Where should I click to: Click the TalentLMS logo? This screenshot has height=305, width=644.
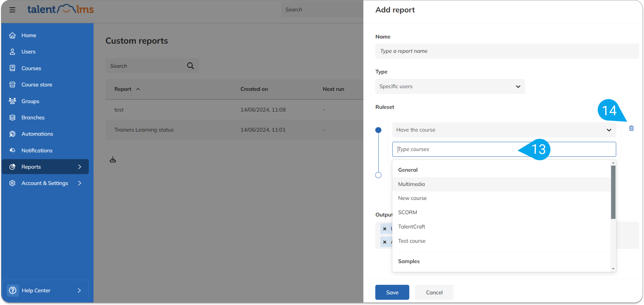[x=60, y=9]
